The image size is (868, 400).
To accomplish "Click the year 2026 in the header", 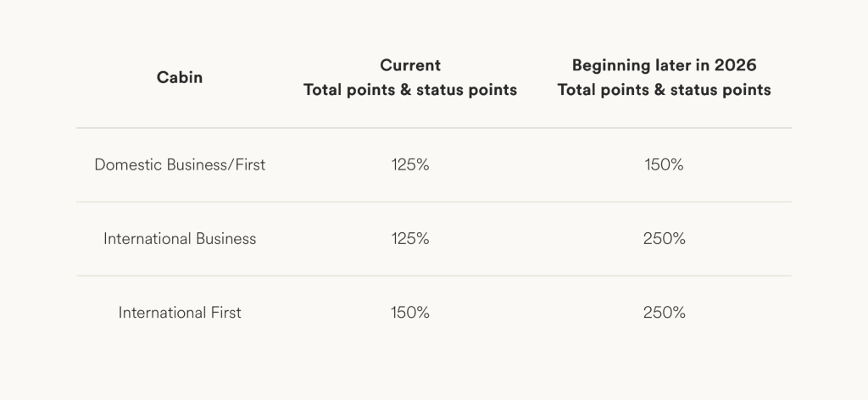I will pos(736,65).
